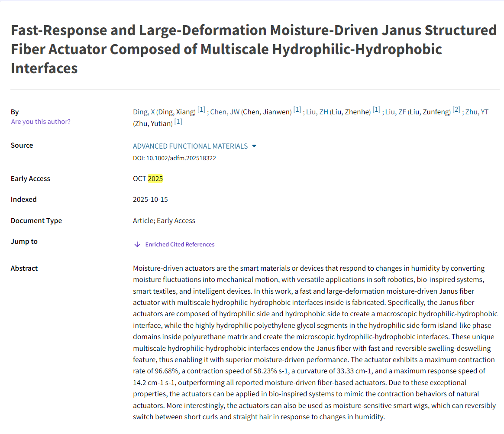Show affiliation [1] after Liu, Zhenhe
Image resolution: width=504 pixels, height=434 pixels.
click(376, 110)
